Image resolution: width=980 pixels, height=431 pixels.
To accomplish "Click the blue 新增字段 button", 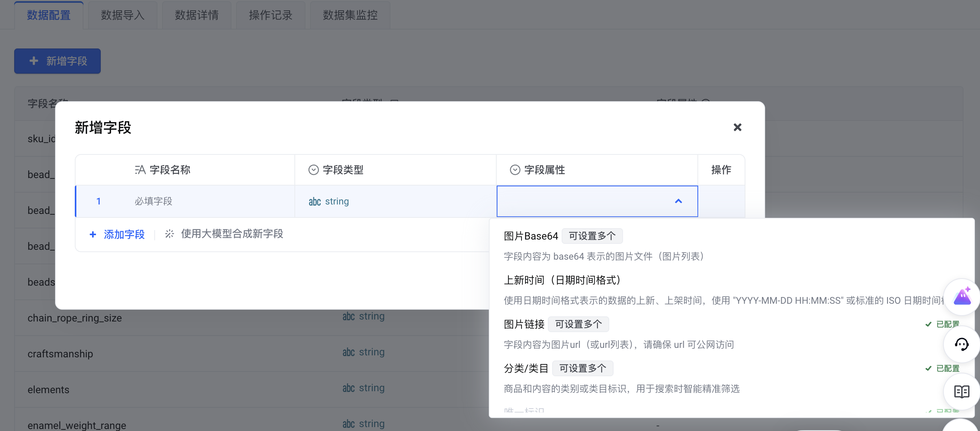I will (57, 61).
